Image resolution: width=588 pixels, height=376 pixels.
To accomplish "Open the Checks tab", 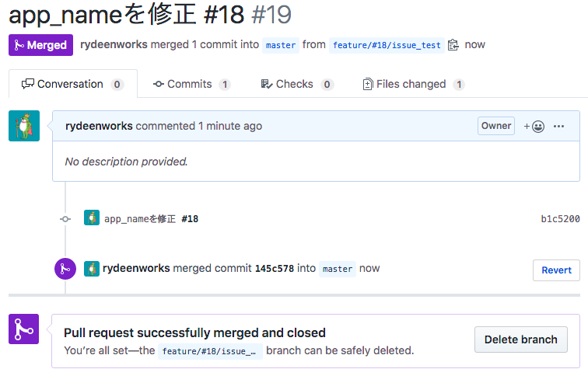I will click(x=297, y=84).
